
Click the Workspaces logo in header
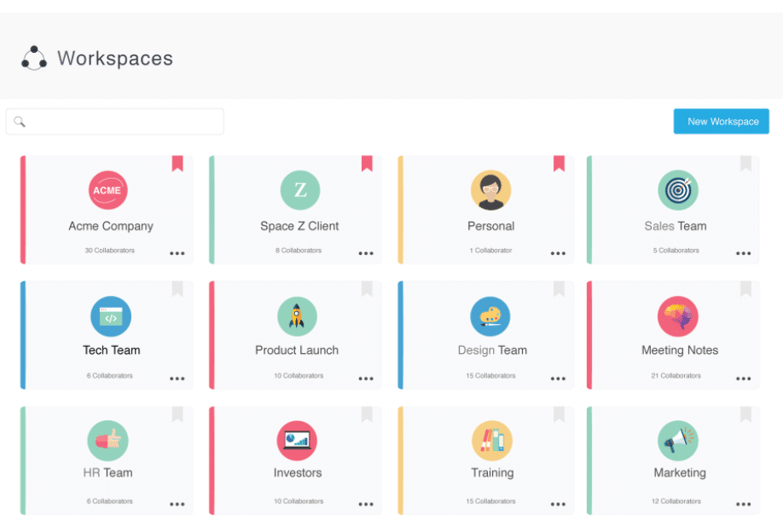[x=34, y=58]
